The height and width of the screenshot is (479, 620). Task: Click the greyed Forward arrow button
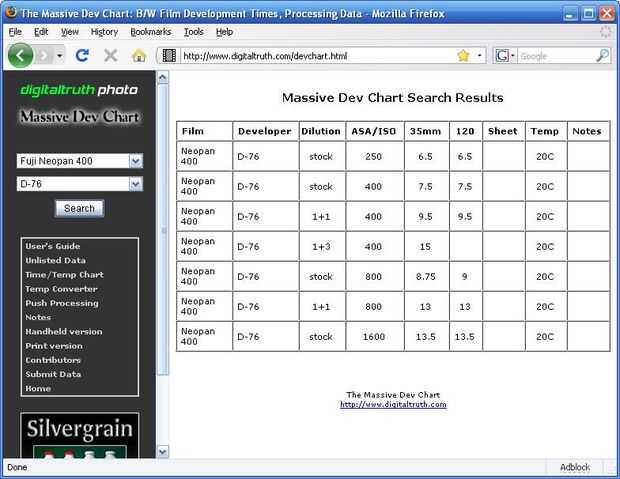[44, 56]
